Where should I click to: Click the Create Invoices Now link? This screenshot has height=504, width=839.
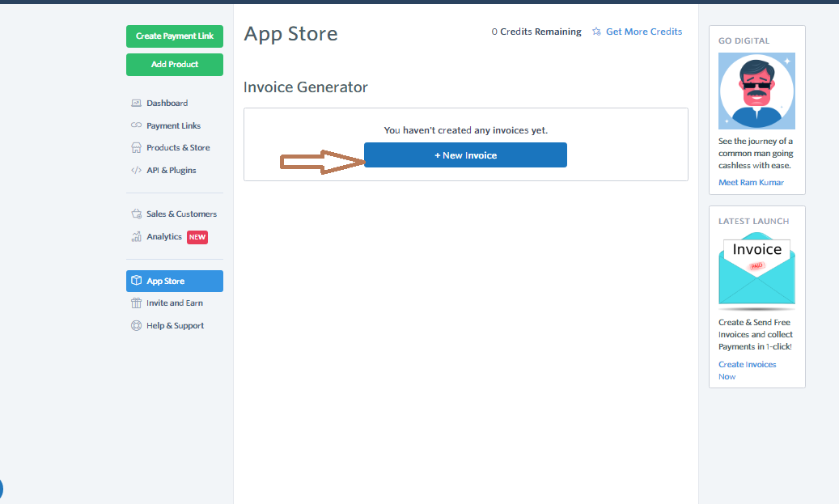pos(747,371)
